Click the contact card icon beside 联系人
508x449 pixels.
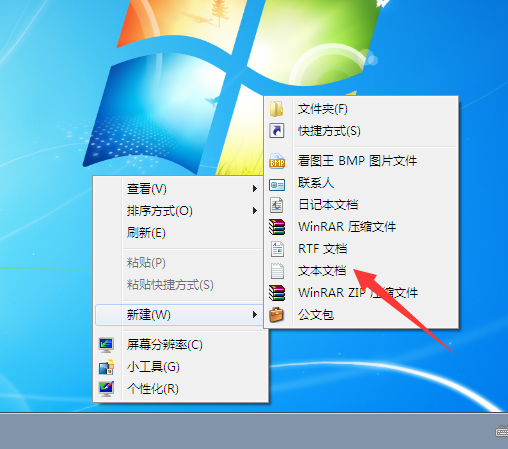point(277,184)
